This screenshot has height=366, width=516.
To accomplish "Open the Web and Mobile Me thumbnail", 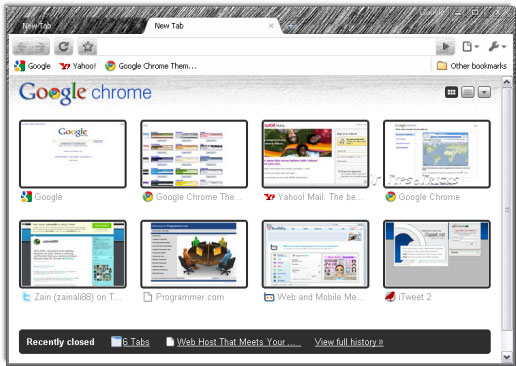I will click(315, 254).
